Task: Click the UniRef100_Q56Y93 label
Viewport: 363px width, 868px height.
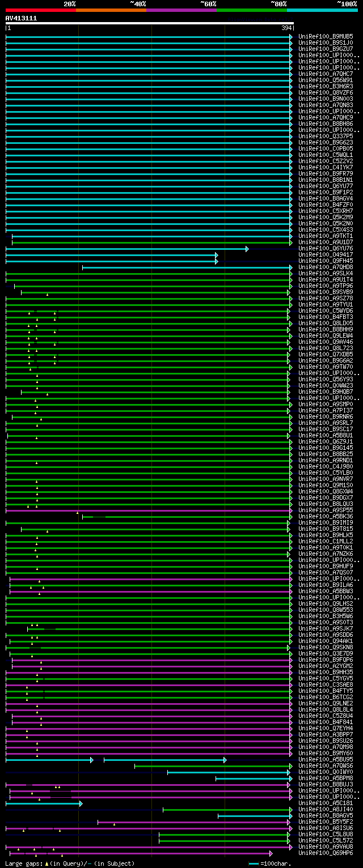Action: 326,379
